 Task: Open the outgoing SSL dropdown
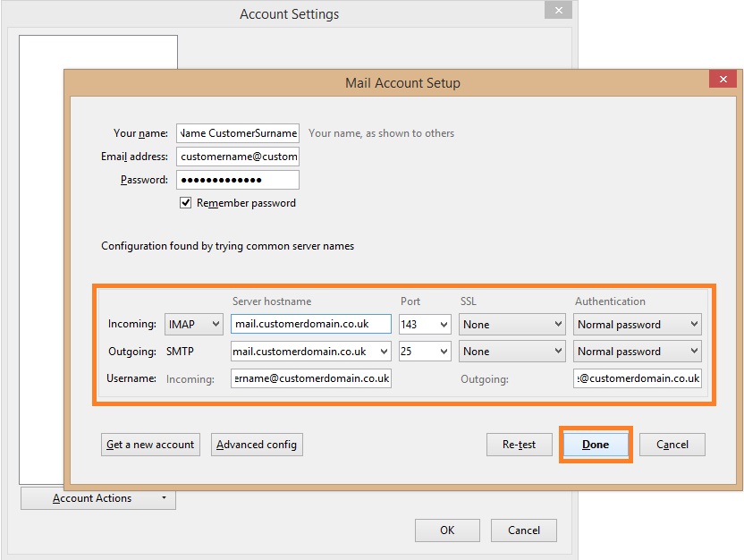(x=512, y=352)
